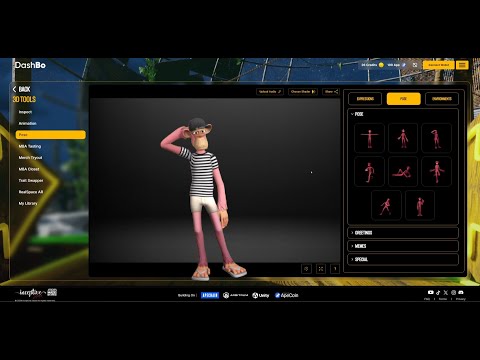Screen dimensions: 480x360
Task: Click the Share button above viewer
Action: coord(331,92)
